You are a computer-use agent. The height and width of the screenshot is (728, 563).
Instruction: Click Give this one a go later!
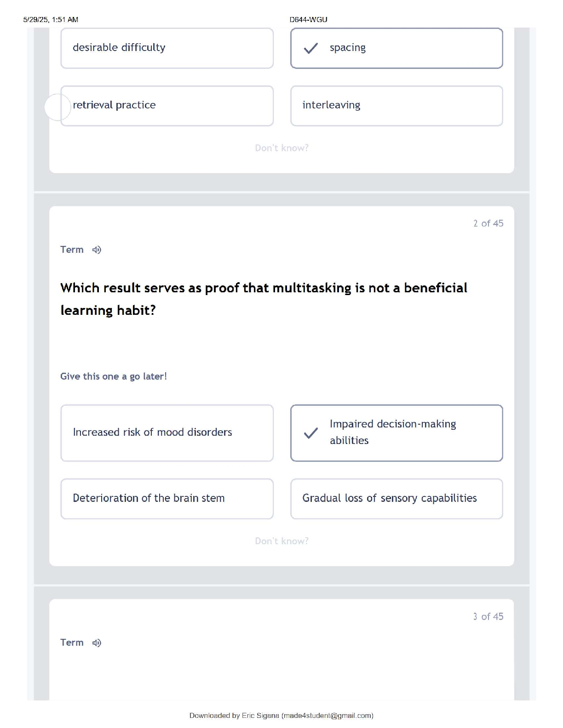coord(114,376)
